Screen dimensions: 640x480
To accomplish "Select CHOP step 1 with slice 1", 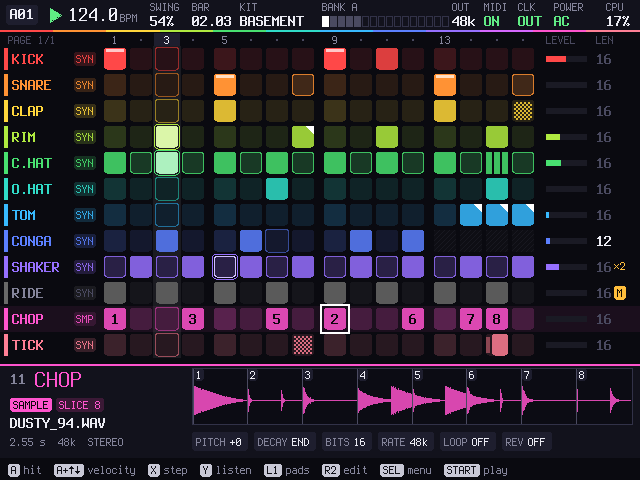I will [x=115, y=319].
